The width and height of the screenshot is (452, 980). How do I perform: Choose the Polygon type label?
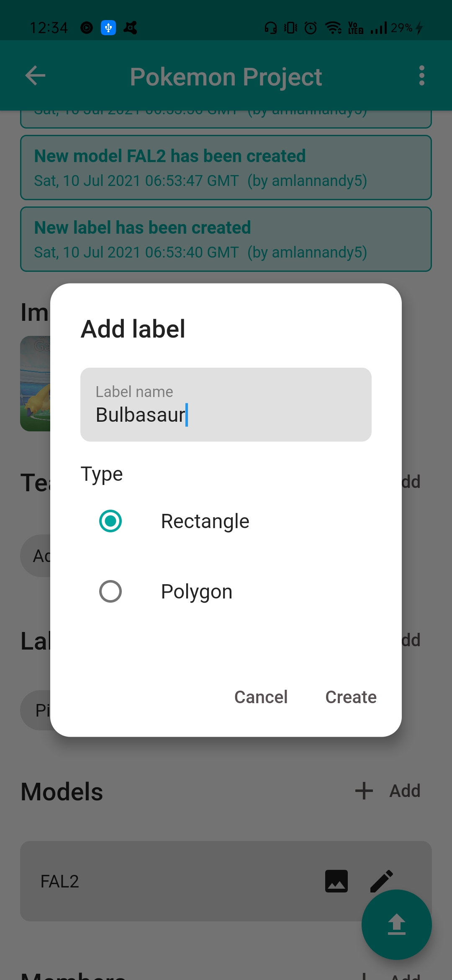coord(197,592)
